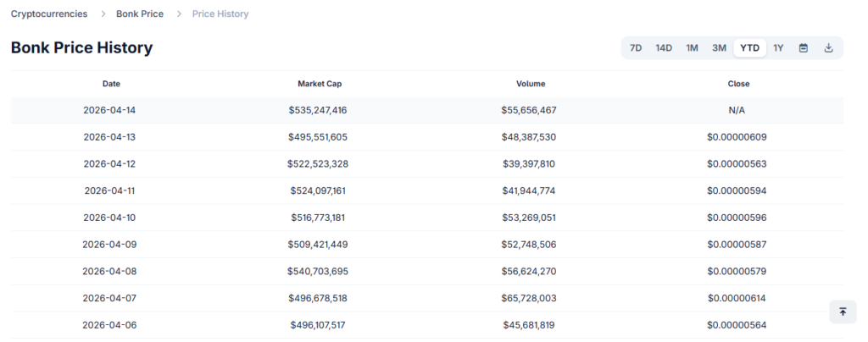Select the 7D time range
The image size is (868, 342).
coord(636,48)
